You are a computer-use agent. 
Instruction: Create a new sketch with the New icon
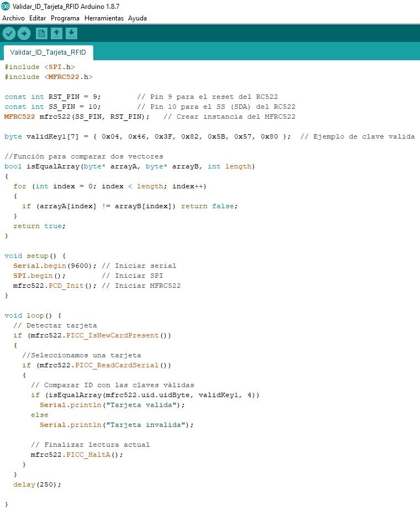coord(41,33)
